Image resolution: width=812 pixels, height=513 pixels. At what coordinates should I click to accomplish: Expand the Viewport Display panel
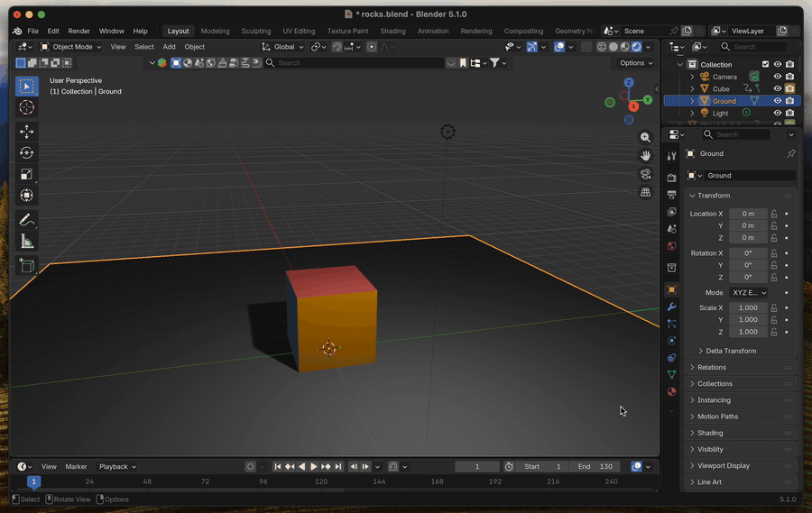tap(741, 465)
